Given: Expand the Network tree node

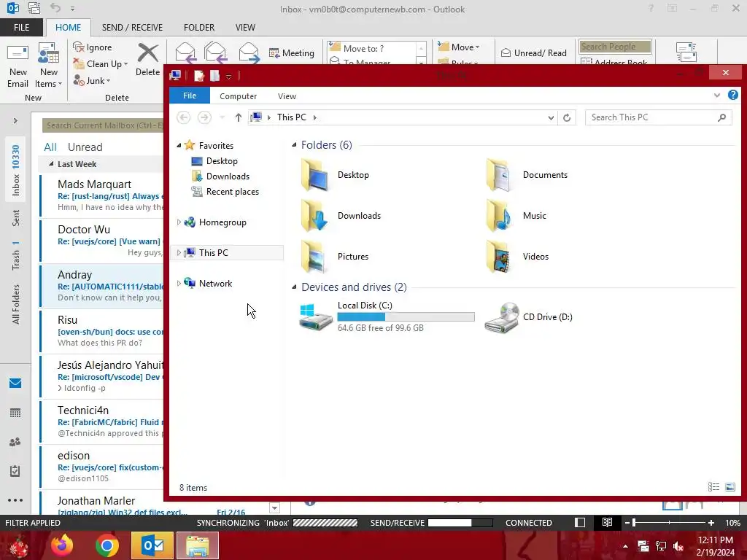Looking at the screenshot, I should pos(179,283).
